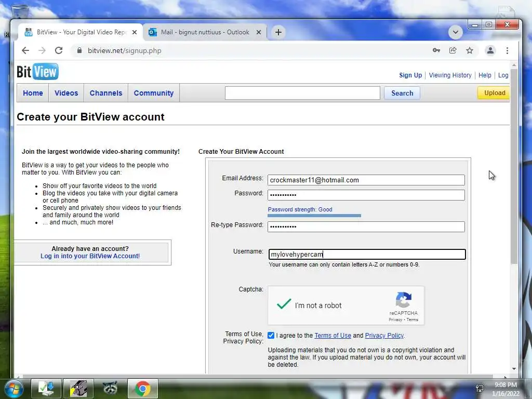Image resolution: width=532 pixels, height=399 pixels.
Task: Click the Create your BitView account heading
Action: coord(90,117)
